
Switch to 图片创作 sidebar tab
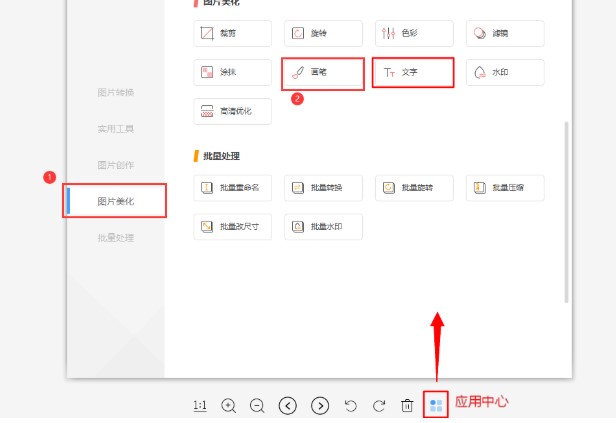coord(116,165)
